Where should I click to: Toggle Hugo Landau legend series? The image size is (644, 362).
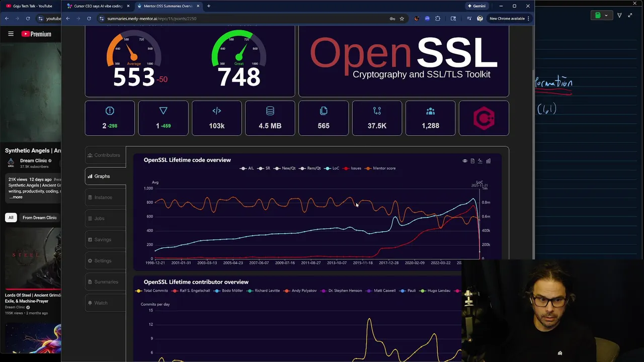435,291
